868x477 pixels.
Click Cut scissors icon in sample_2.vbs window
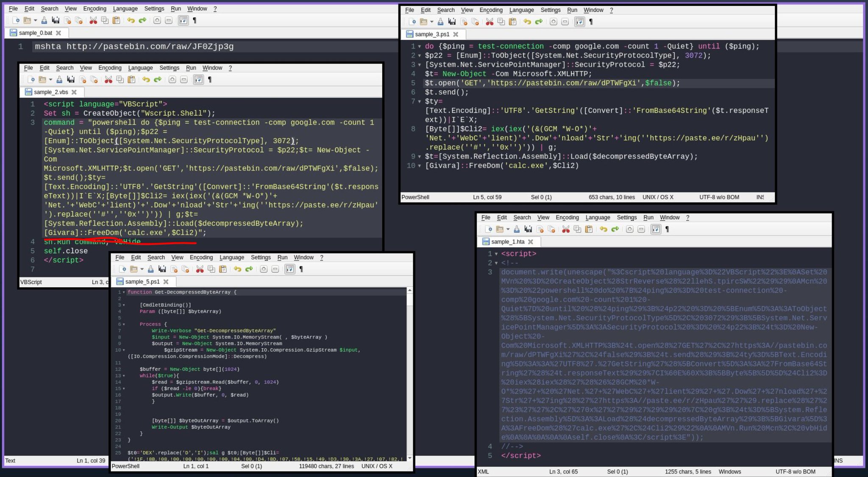point(108,80)
